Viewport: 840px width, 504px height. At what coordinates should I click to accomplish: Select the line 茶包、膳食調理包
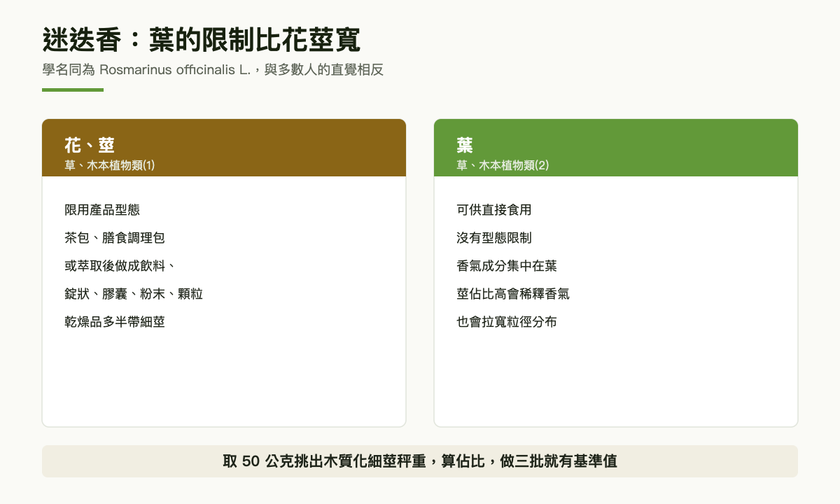(115, 238)
